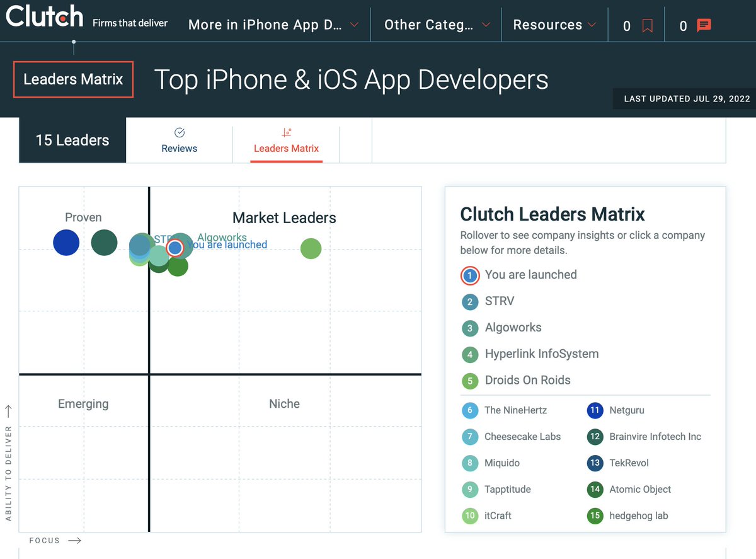Screen dimensions: 756x559
Task: Expand Other Categories dropdown menu
Action: pos(437,25)
